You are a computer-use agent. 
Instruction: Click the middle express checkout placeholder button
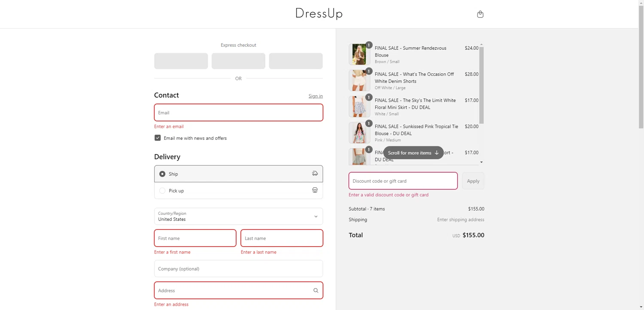238,61
